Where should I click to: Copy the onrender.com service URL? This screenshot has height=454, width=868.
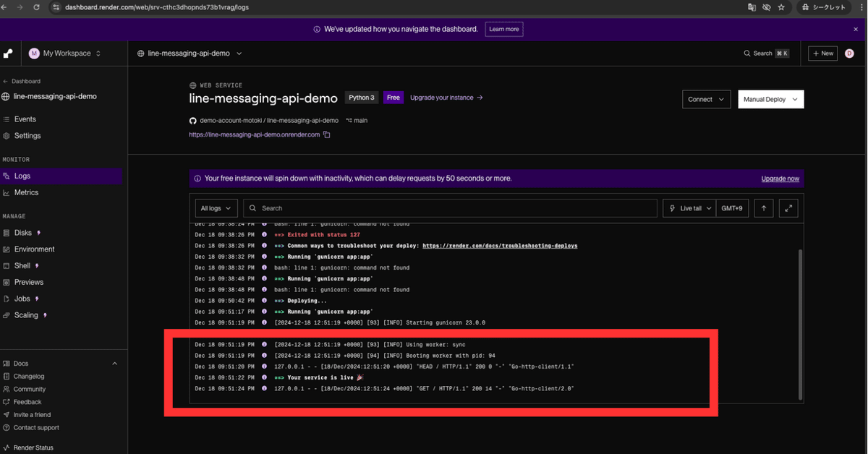327,134
